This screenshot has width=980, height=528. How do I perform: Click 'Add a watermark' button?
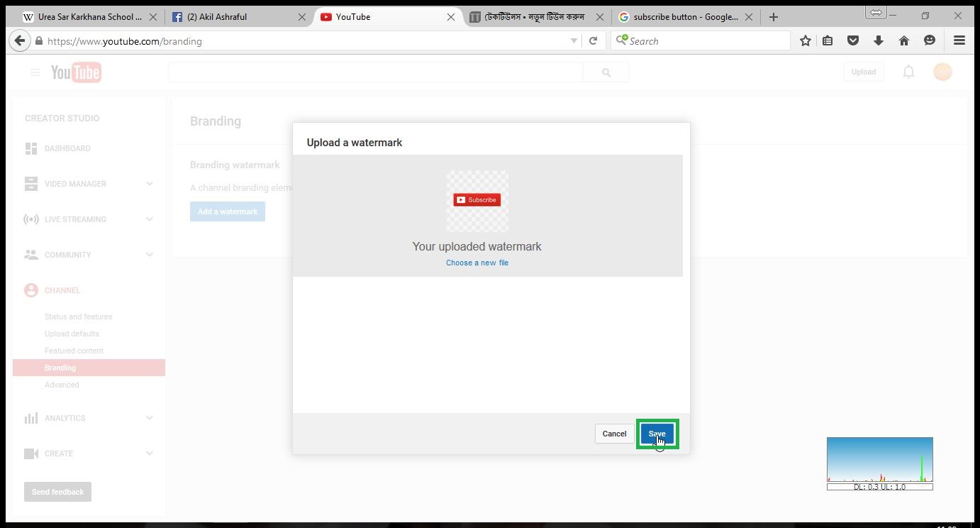coord(228,211)
